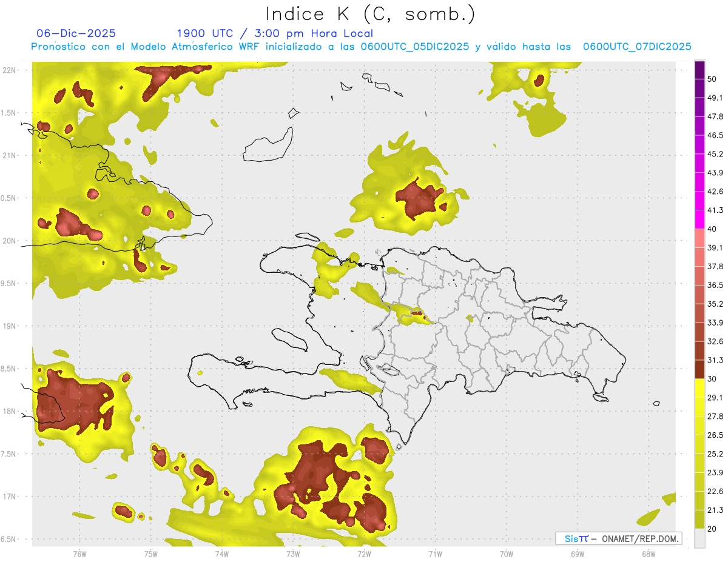The height and width of the screenshot is (562, 728).
Task: Click the longitude label "71W"
Action: pos(435,554)
